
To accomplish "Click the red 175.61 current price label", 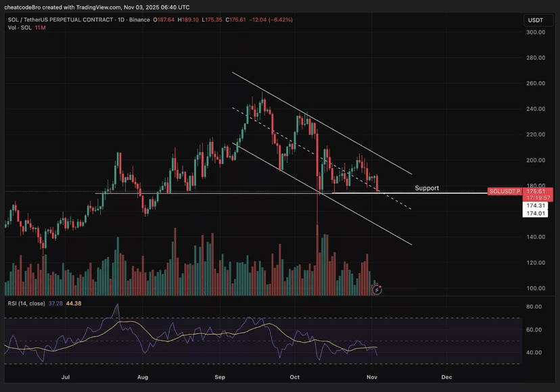I will coord(536,192).
